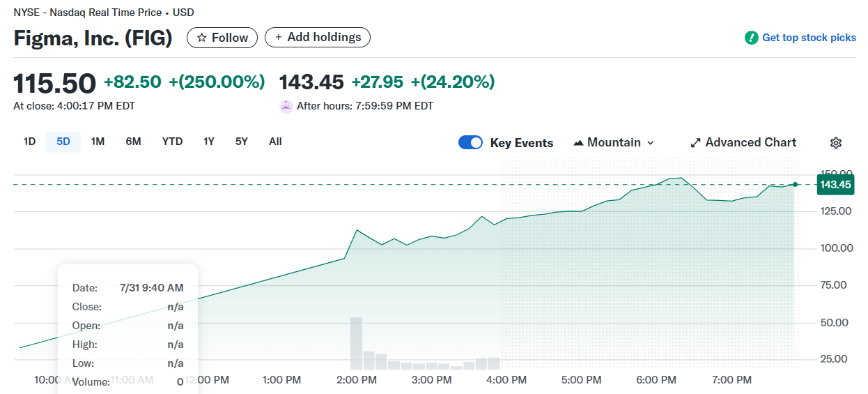Click the 75.00 y-axis label
This screenshot has width=868, height=394.
point(835,285)
